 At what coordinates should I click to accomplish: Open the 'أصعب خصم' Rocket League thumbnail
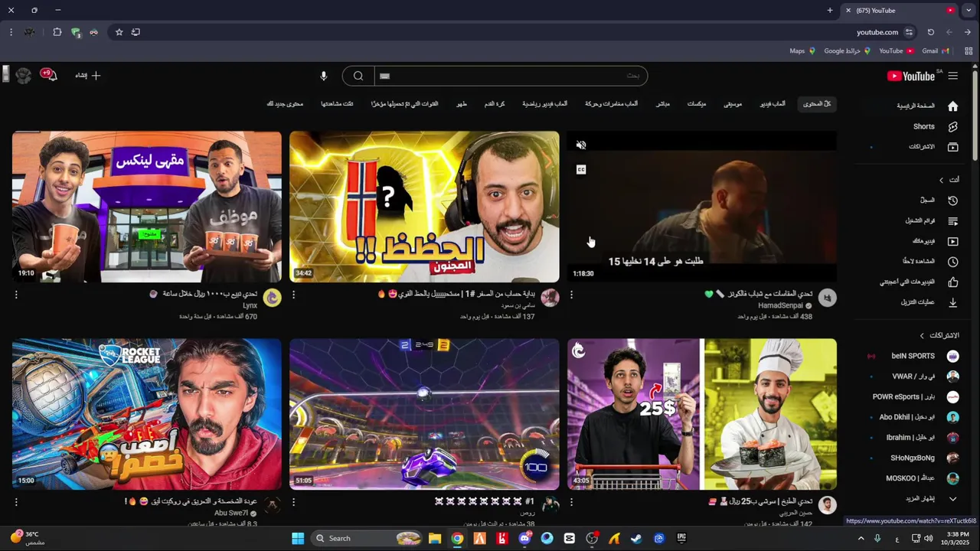point(147,414)
